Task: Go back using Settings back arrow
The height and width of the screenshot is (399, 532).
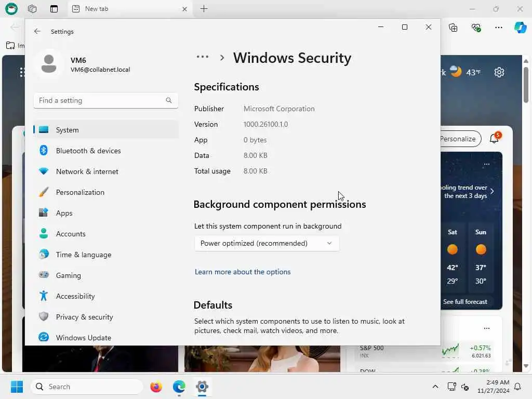Action: [x=37, y=31]
